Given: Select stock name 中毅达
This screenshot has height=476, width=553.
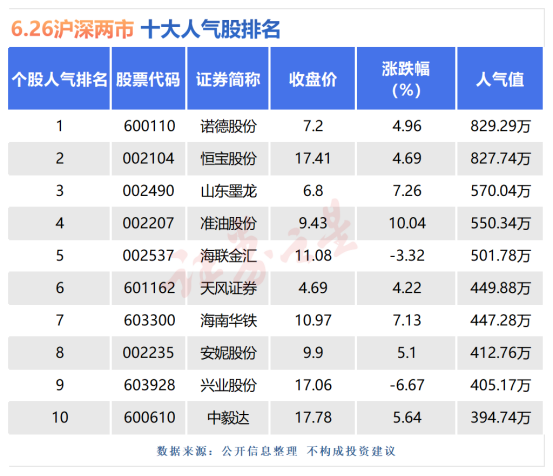Looking at the screenshot, I should 228,418.
